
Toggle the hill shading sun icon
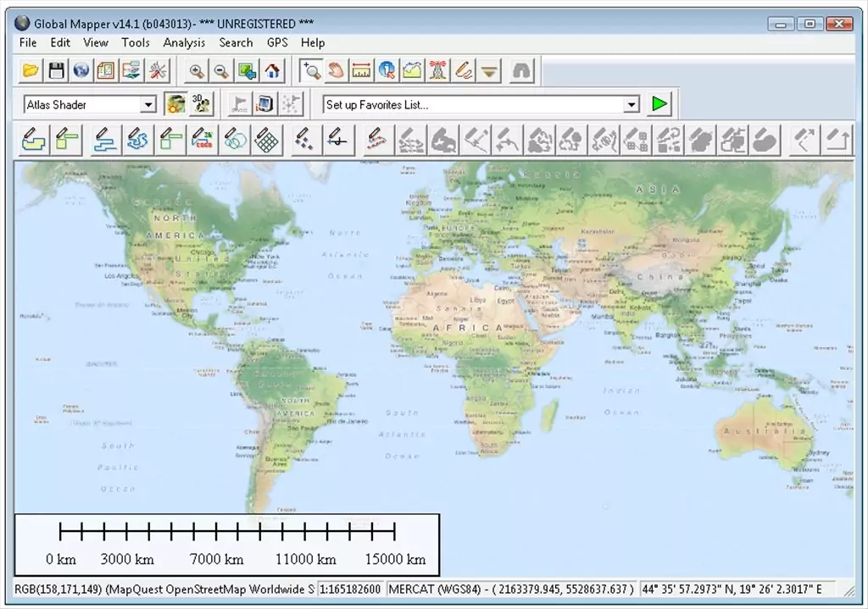(x=175, y=104)
